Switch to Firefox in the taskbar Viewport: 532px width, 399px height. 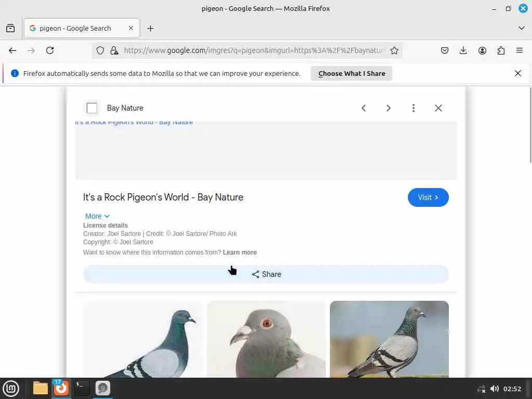[61, 388]
